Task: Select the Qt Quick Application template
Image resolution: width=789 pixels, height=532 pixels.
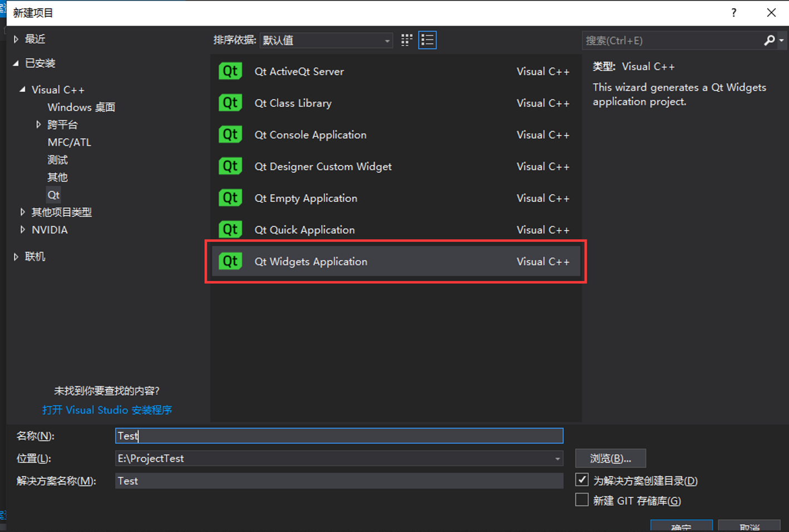Action: 396,230
